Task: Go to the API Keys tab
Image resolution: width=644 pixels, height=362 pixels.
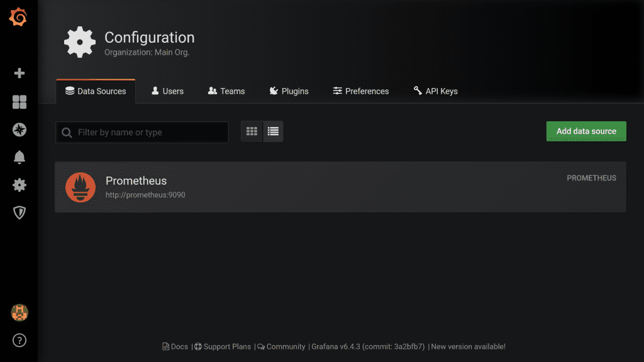Action: 435,91
